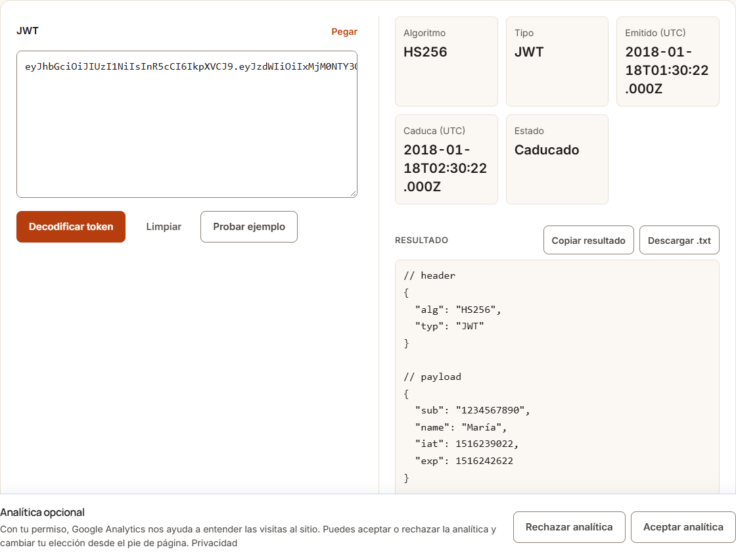The width and height of the screenshot is (736, 560).
Task: Load a sample with Probar ejemplo
Action: click(x=249, y=227)
